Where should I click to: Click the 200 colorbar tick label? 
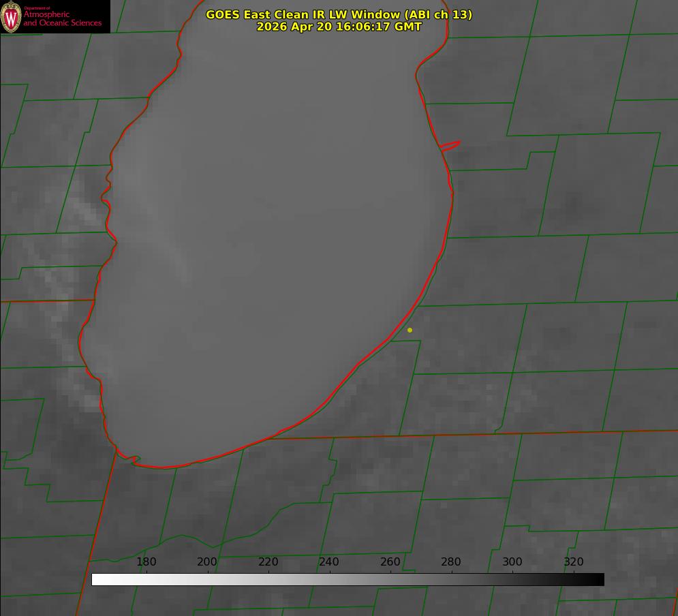click(206, 561)
